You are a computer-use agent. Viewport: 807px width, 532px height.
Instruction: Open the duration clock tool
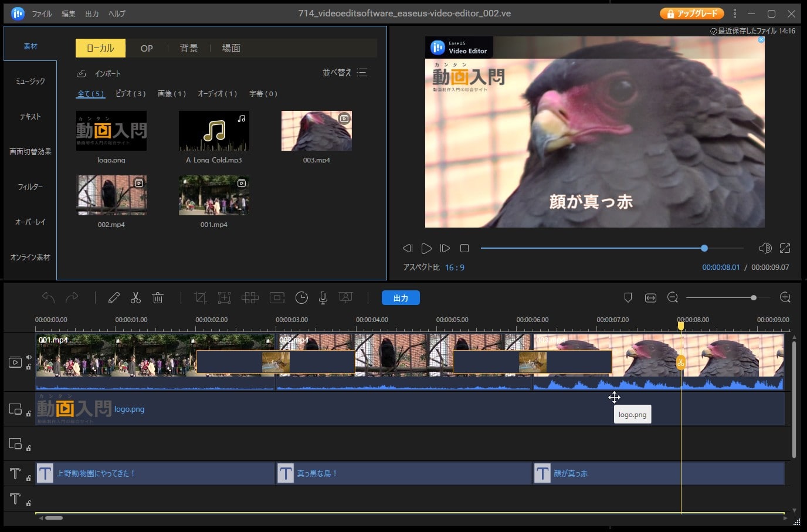point(301,298)
